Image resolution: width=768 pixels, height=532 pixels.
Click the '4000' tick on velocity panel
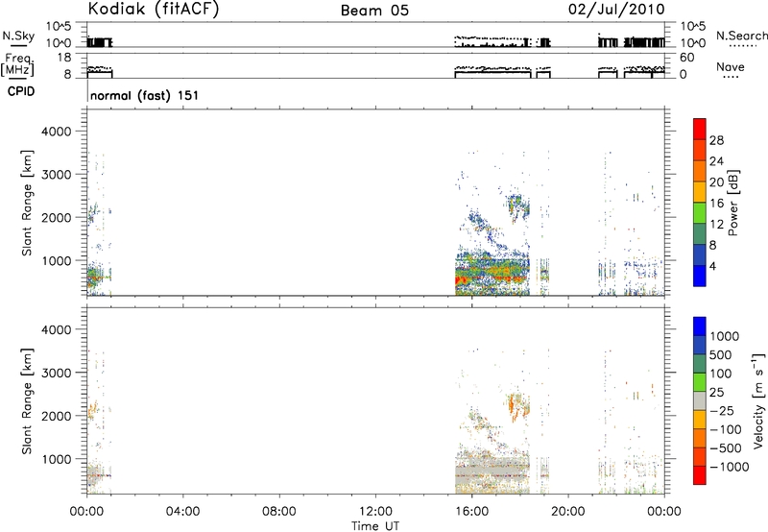(56, 329)
